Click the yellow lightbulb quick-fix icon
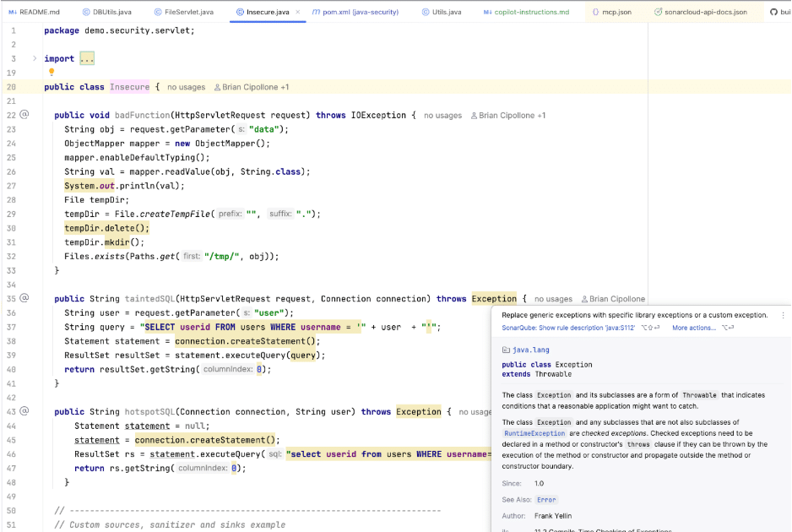The height and width of the screenshot is (532, 792). click(x=52, y=73)
